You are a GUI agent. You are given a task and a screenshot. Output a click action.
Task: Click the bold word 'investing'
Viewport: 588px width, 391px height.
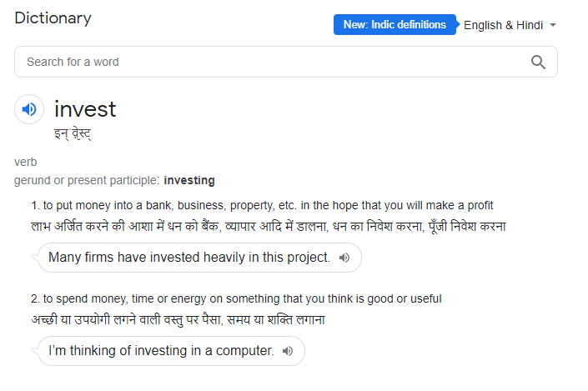(189, 180)
